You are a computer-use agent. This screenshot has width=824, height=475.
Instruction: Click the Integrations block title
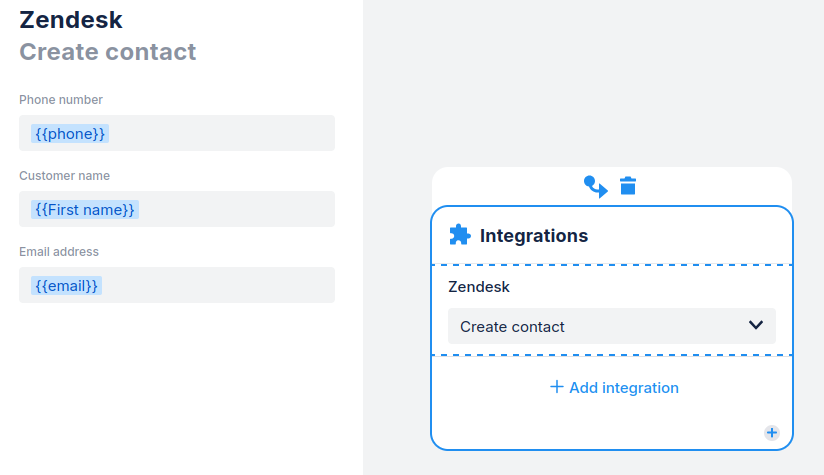point(534,236)
